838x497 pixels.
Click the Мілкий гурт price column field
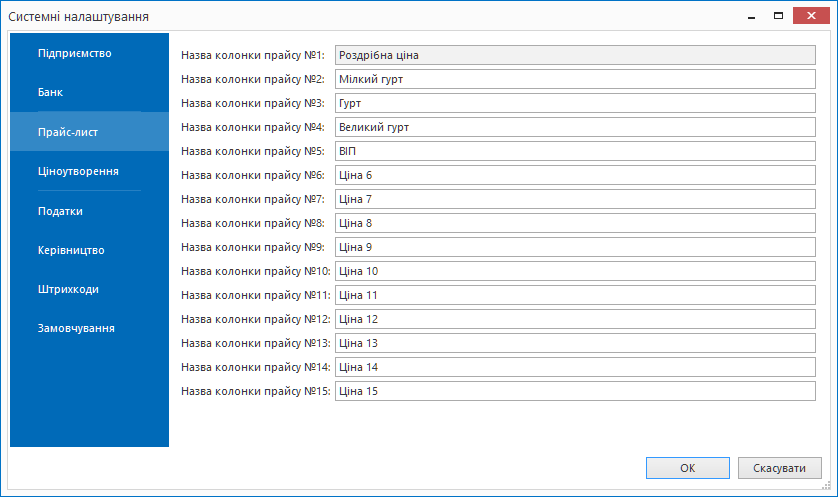pos(575,79)
